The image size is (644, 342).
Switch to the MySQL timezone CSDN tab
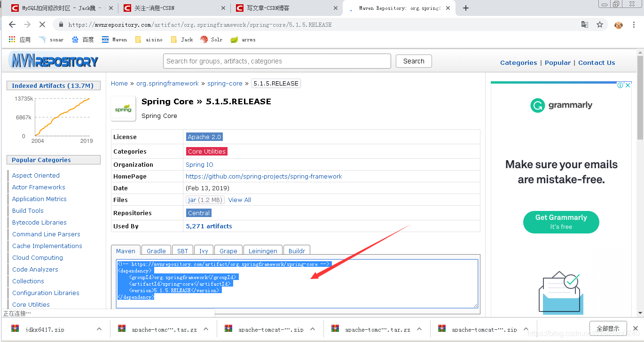pos(61,8)
